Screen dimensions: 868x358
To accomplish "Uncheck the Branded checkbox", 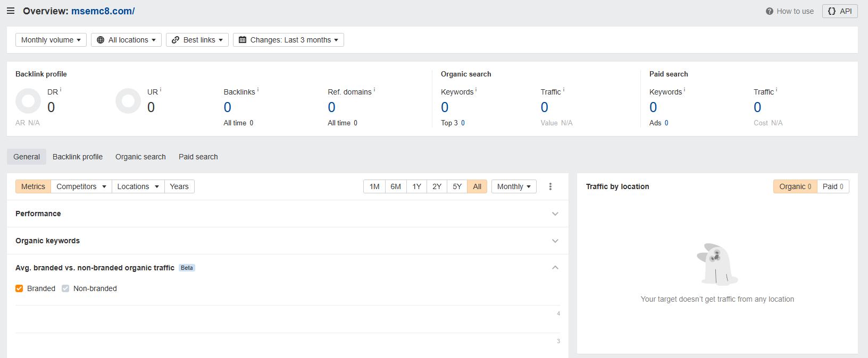I will (19, 288).
